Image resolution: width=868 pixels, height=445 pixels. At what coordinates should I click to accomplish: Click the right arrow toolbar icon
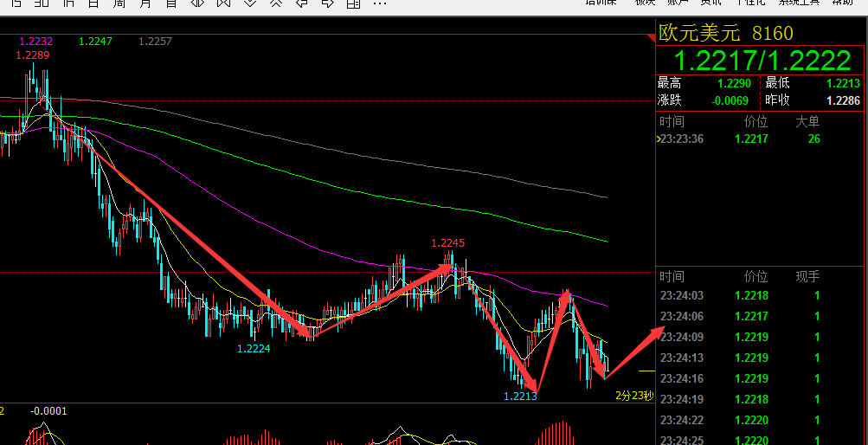328,3
